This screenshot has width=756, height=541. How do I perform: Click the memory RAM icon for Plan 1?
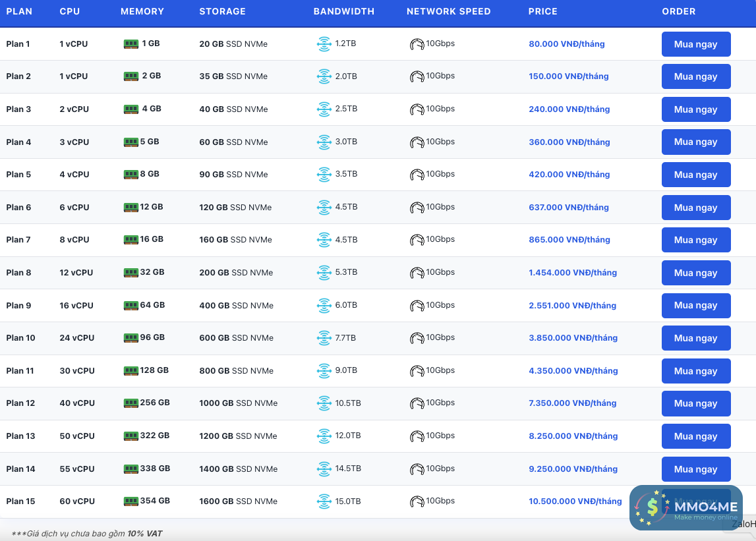131,44
